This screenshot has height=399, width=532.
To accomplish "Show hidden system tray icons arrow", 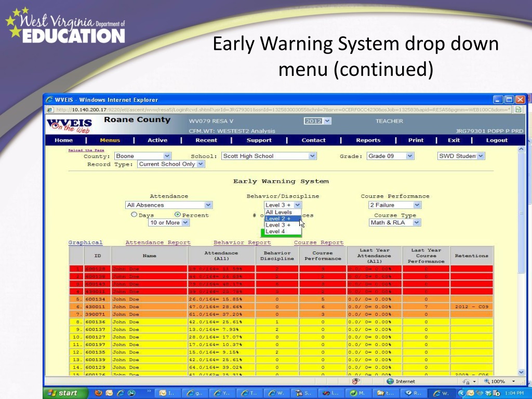I will click(461, 393).
